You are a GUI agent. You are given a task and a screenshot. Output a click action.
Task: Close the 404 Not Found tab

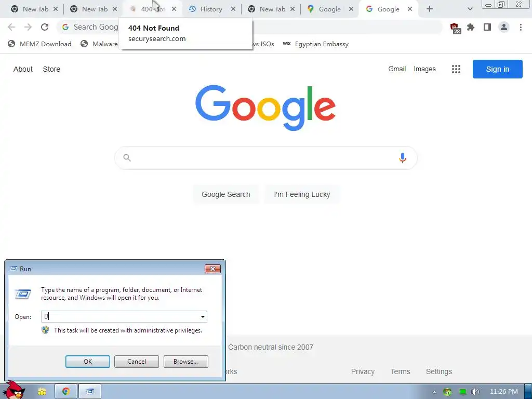pyautogui.click(x=174, y=9)
